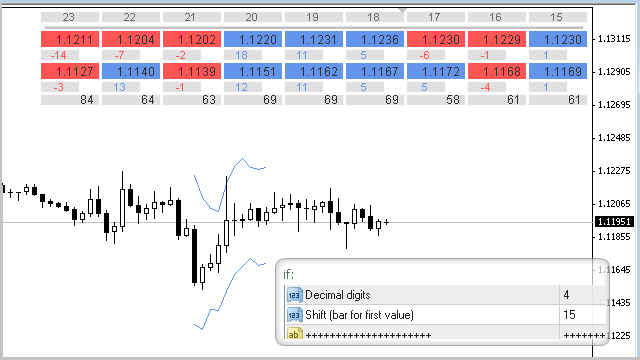
Task: Select the Shift value 15
Action: click(569, 315)
